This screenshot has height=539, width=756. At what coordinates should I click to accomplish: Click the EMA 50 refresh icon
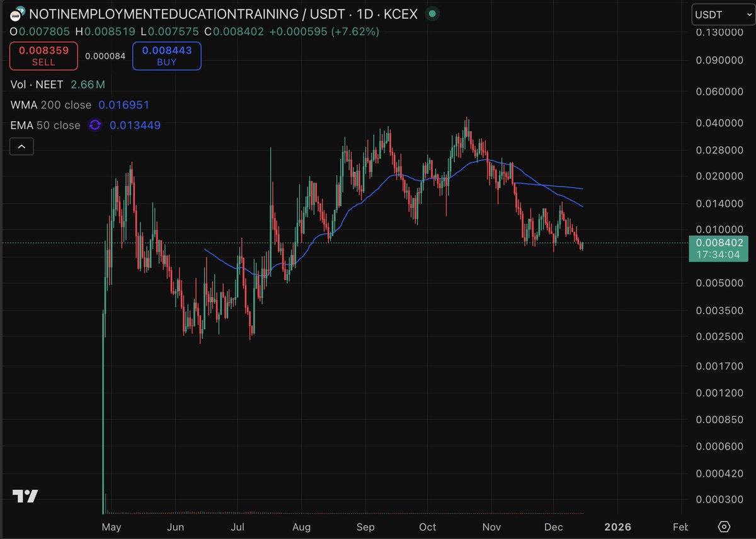[x=94, y=125]
